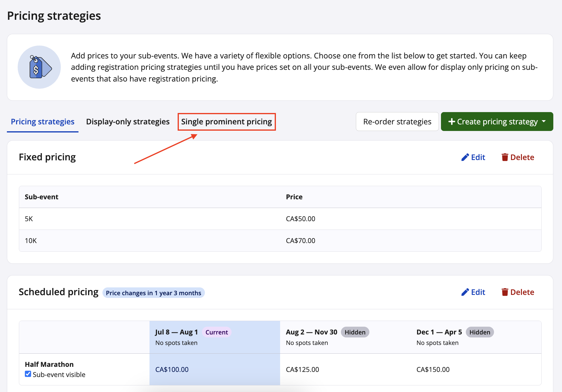Click the pencil icon for Fixed pricing
The image size is (562, 392).
click(465, 157)
